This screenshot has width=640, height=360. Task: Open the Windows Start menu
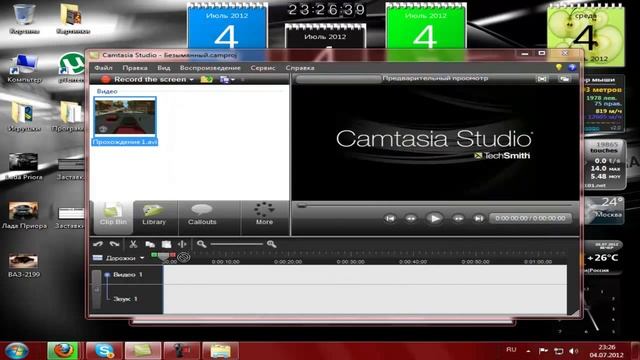17,351
